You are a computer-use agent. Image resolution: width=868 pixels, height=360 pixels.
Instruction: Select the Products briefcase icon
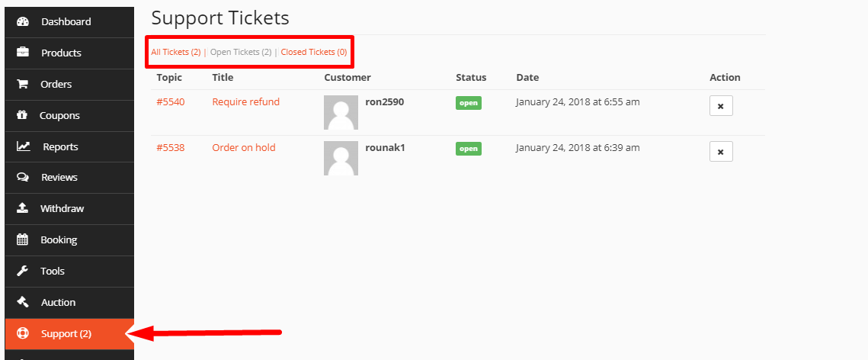(23, 53)
